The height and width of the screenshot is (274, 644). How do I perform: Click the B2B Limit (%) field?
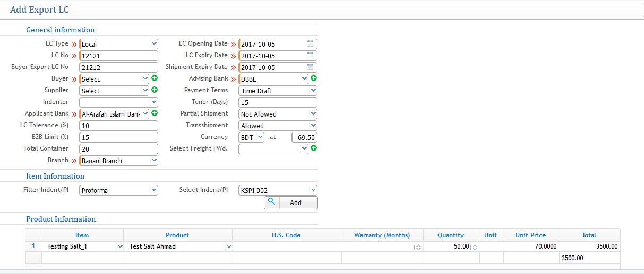click(119, 137)
